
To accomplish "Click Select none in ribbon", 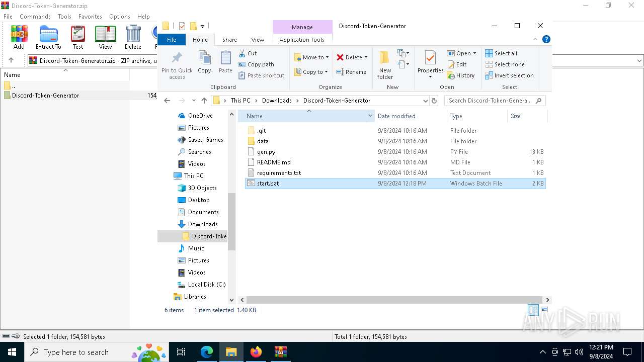I will click(505, 64).
